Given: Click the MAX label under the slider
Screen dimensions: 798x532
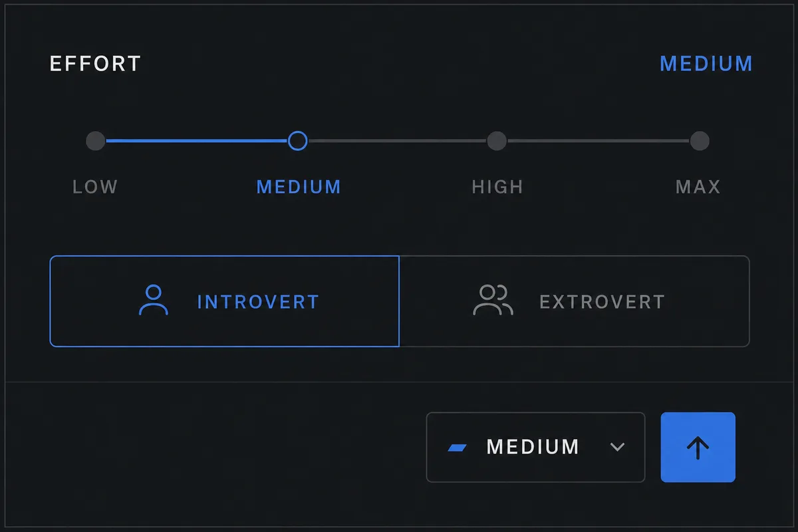Looking at the screenshot, I should point(698,187).
